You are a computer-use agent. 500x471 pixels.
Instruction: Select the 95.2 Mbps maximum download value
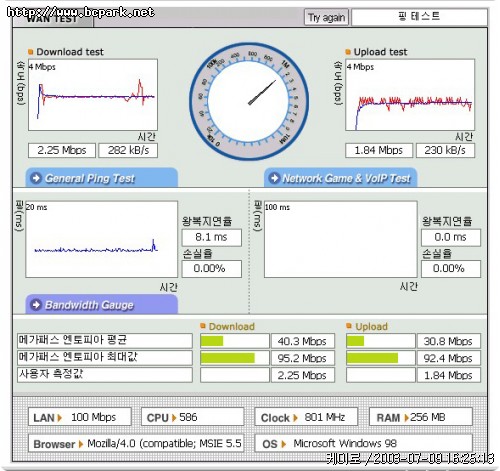[x=303, y=358]
